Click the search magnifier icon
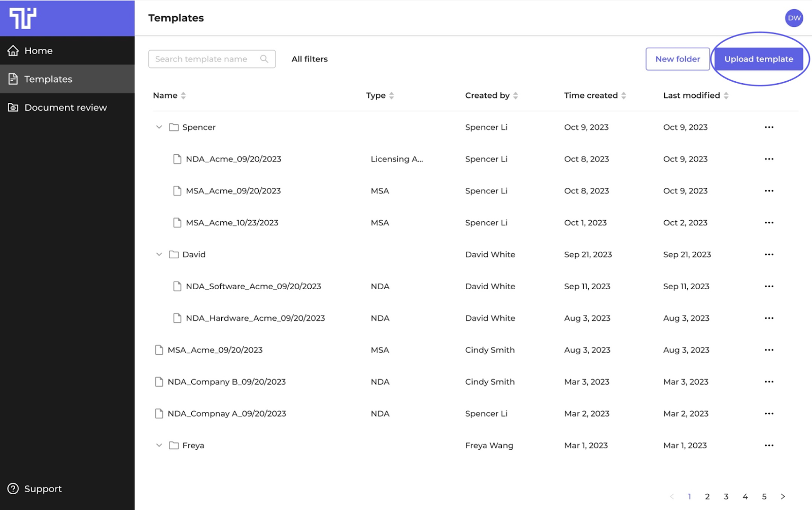Screen dimensions: 812x510 (x=264, y=59)
